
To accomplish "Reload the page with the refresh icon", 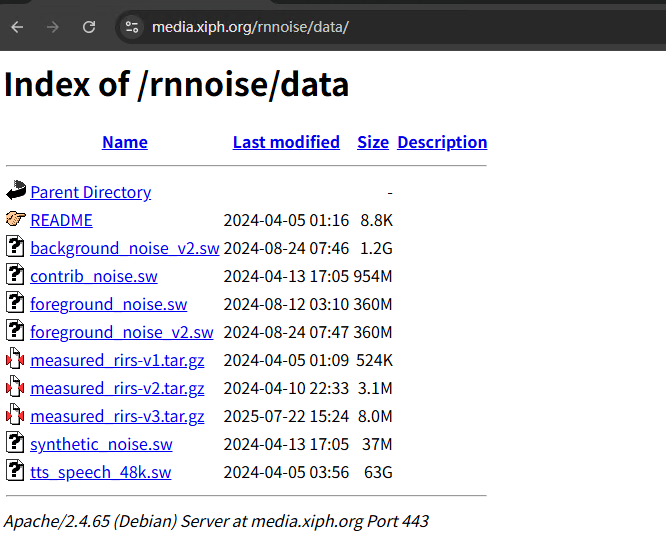I will click(x=89, y=27).
